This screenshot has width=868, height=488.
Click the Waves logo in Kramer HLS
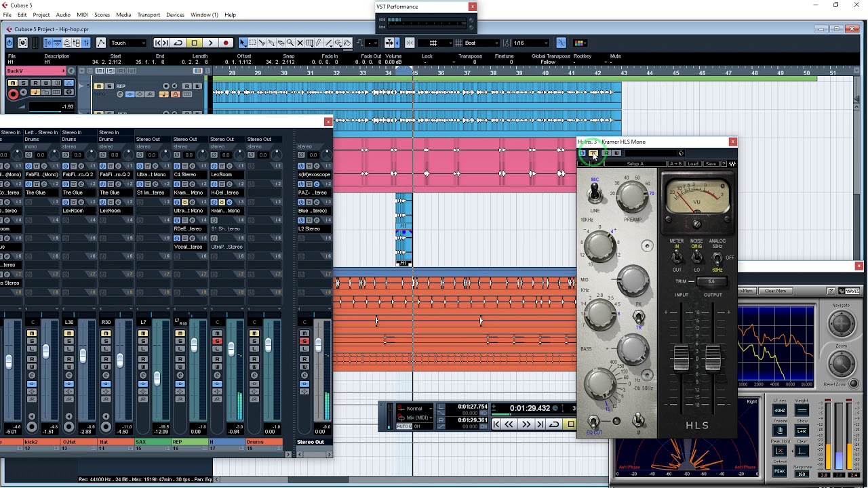click(x=732, y=164)
